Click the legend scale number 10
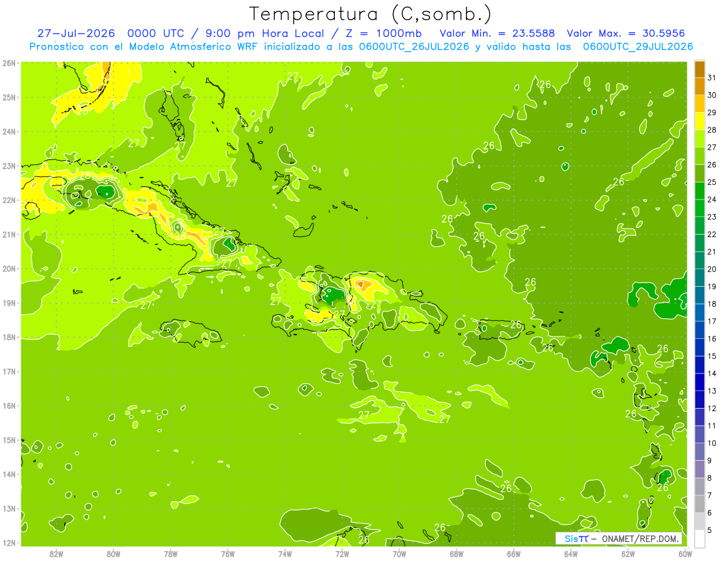728x562 pixels. tap(712, 443)
